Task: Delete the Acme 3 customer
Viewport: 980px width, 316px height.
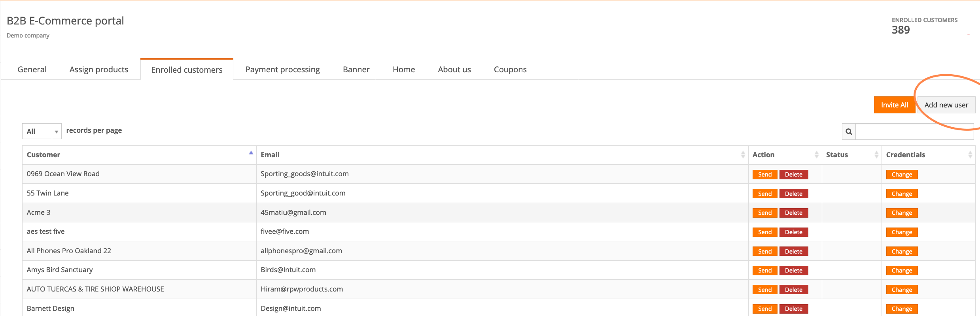Action: click(793, 213)
